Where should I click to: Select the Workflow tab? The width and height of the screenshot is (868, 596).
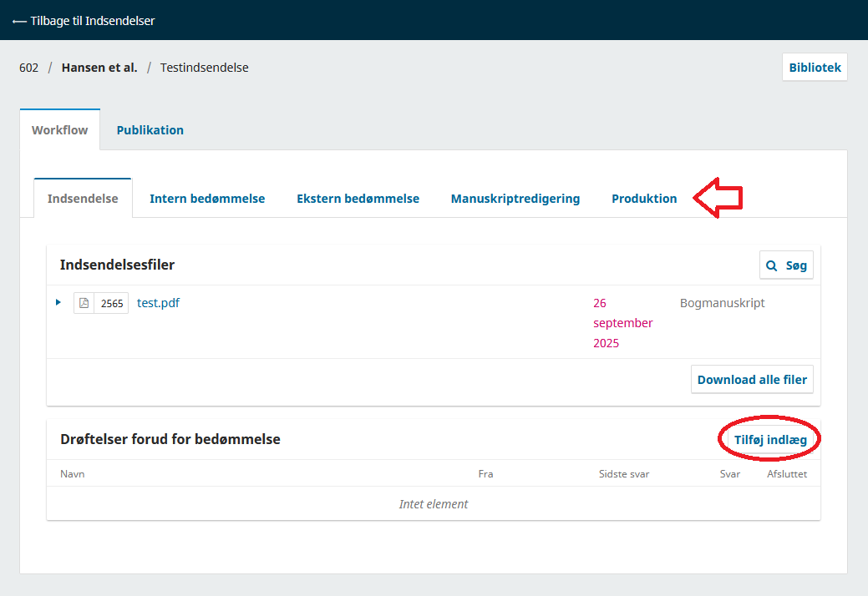click(x=59, y=130)
